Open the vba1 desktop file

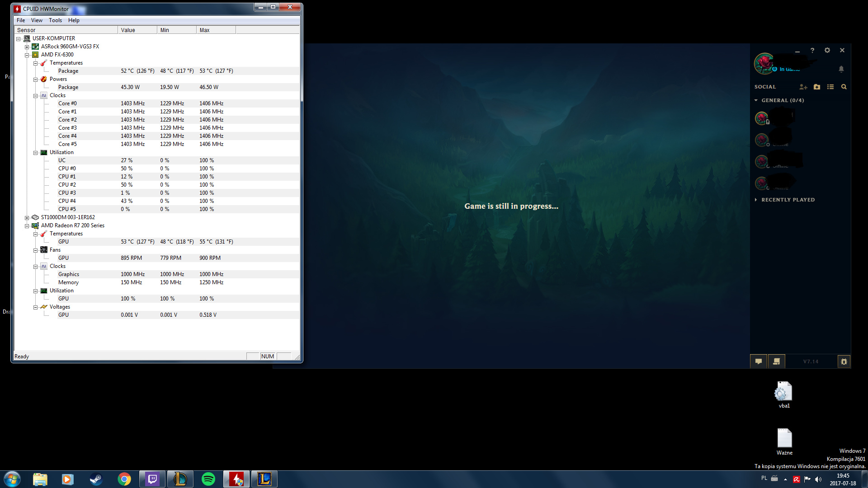[x=784, y=395]
